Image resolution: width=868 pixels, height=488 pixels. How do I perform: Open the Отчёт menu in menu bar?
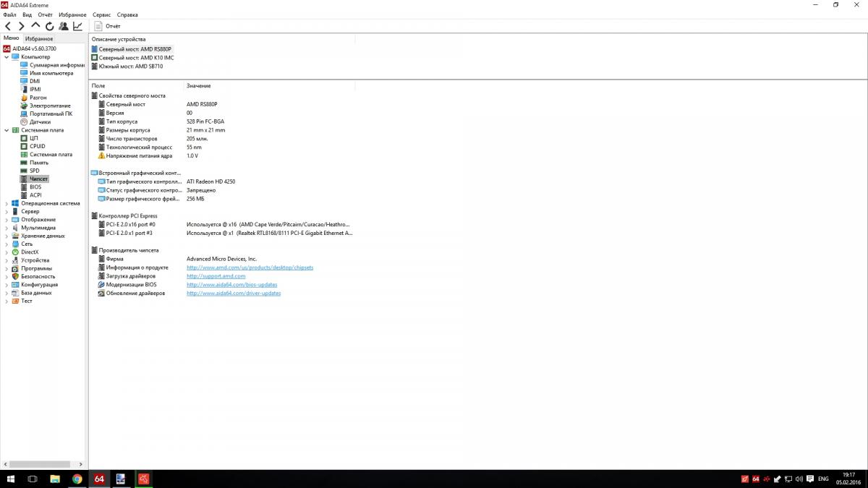(x=45, y=14)
